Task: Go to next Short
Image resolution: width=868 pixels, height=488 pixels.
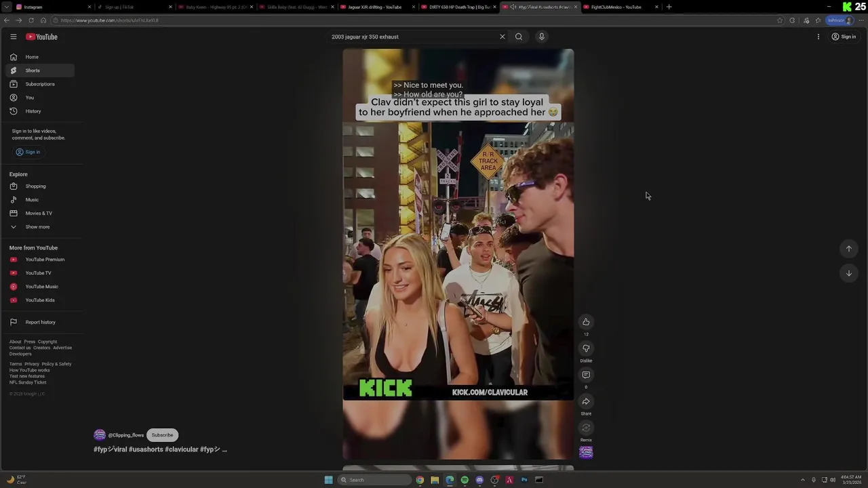Action: point(848,273)
